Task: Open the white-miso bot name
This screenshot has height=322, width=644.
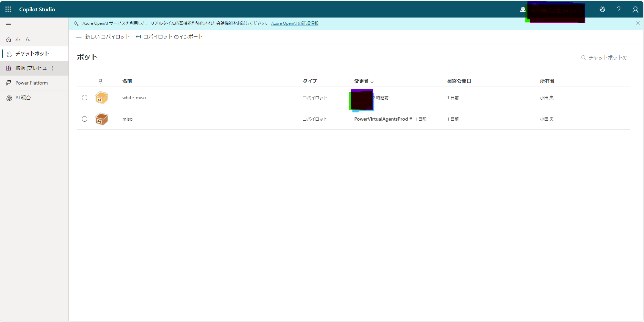Action: point(134,98)
